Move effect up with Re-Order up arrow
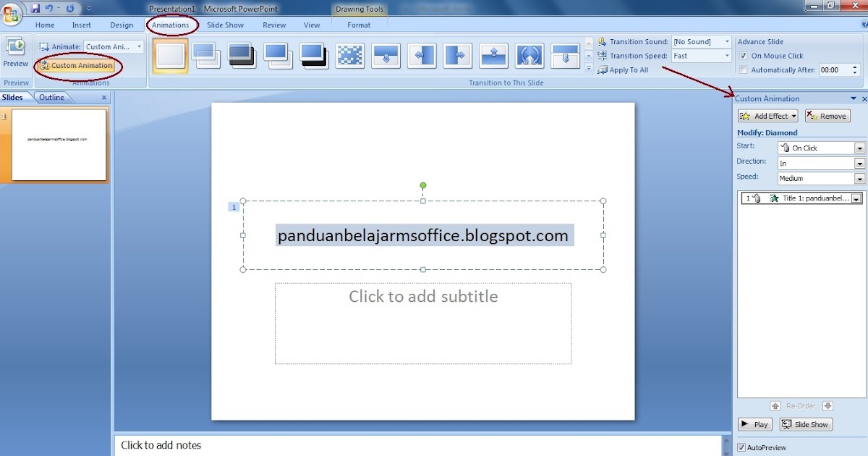The width and height of the screenshot is (868, 456). [775, 406]
